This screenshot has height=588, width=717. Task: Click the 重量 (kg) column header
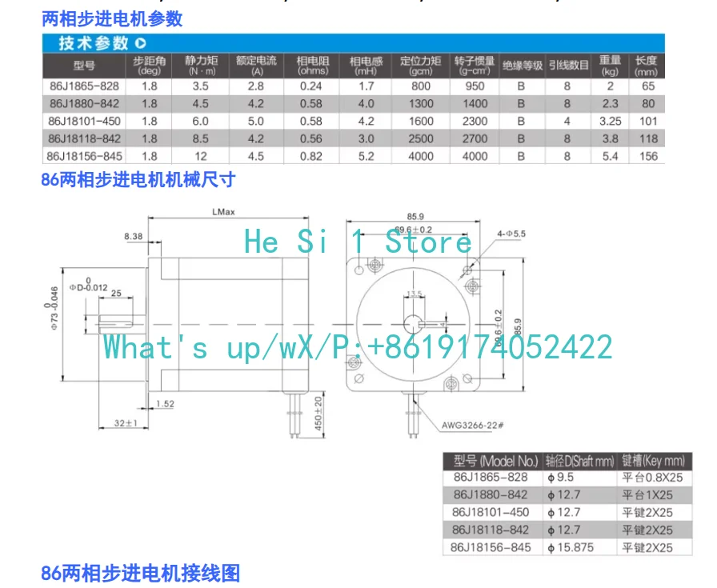pos(610,66)
